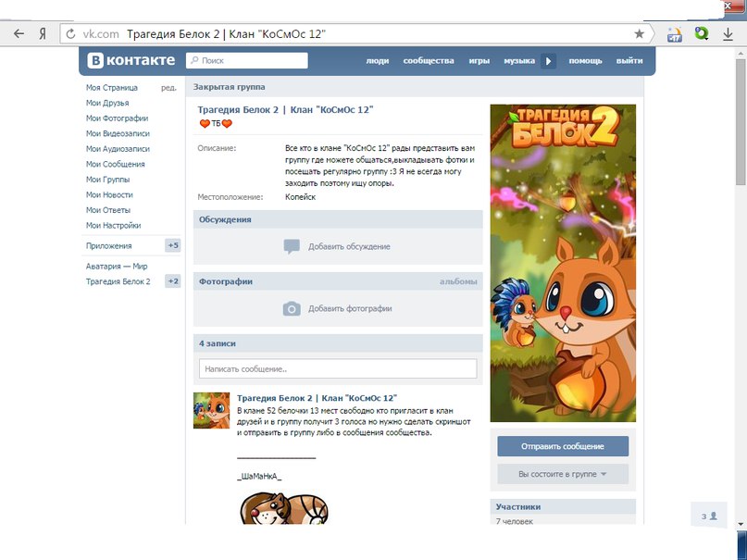
Task: Open Мои Фотографии in sidebar
Action: tap(118, 118)
